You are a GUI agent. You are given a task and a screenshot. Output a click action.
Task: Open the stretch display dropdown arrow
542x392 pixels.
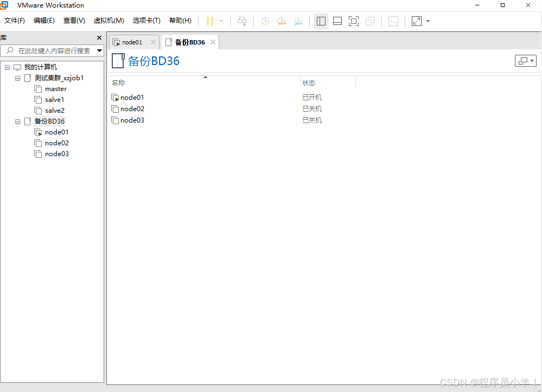(428, 21)
